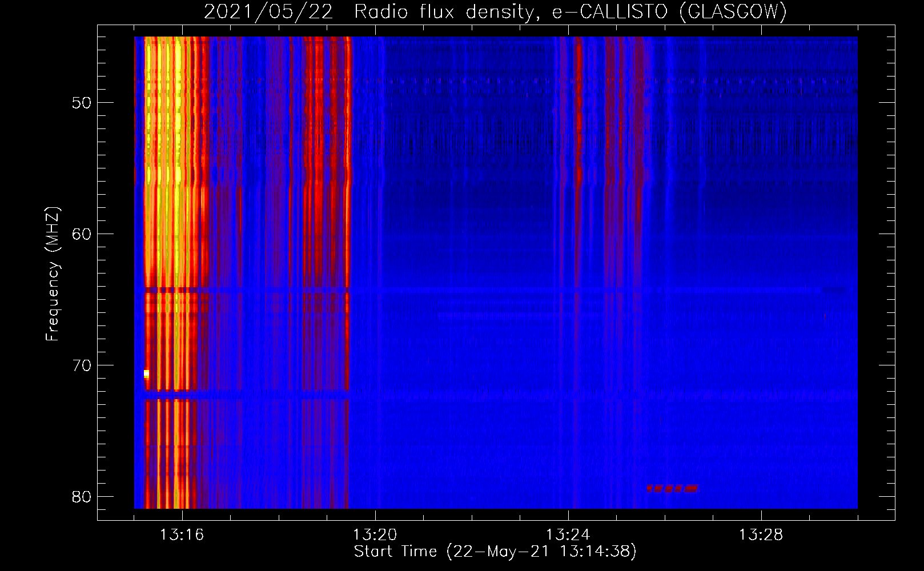924x571 pixels.
Task: Click the 60 MHz frequency tick label
Action: [82, 234]
